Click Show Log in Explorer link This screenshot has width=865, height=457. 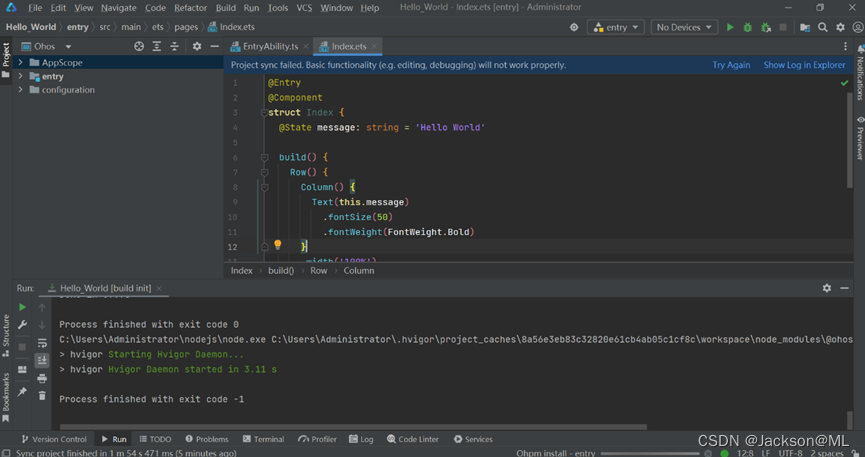[804, 65]
